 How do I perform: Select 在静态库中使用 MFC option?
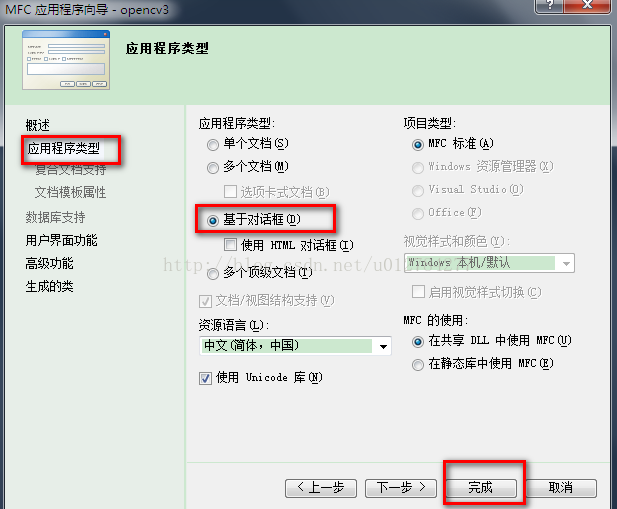pyautogui.click(x=418, y=364)
